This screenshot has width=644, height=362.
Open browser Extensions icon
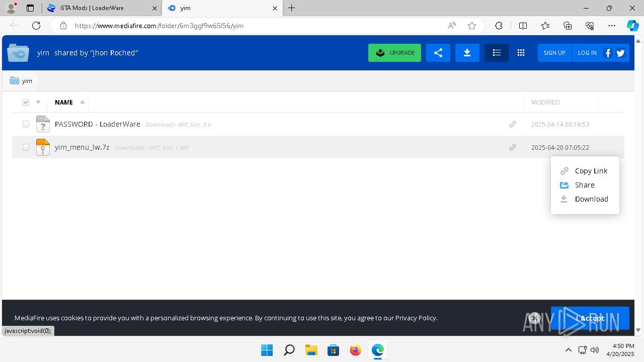[499, 26]
